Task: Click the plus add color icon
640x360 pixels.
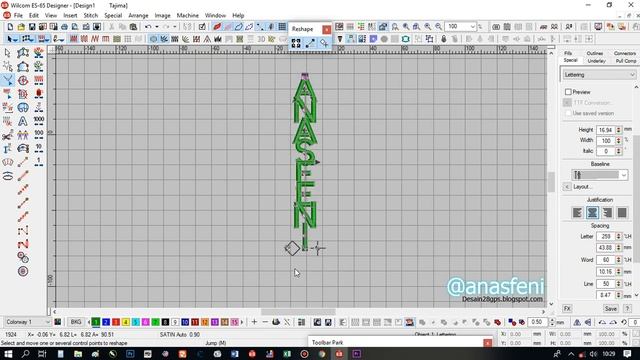Action: 254,322
